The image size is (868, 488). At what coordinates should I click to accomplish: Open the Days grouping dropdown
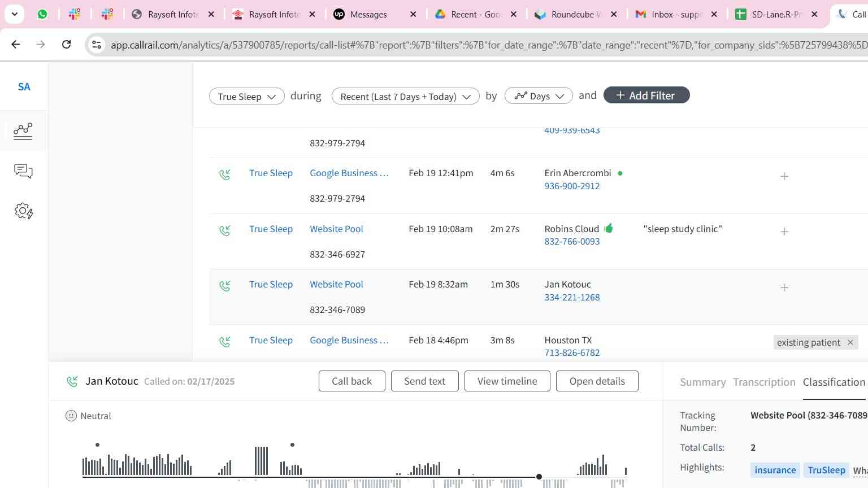pyautogui.click(x=539, y=96)
